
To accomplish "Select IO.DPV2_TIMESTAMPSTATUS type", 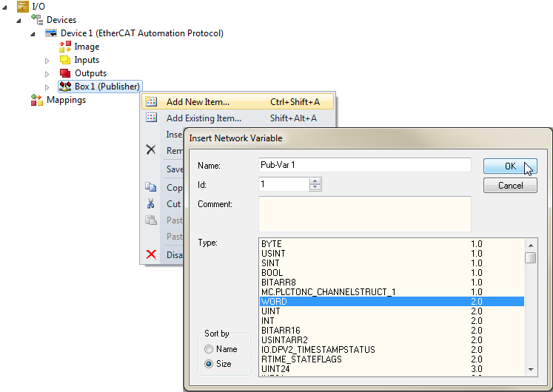I will point(392,350).
